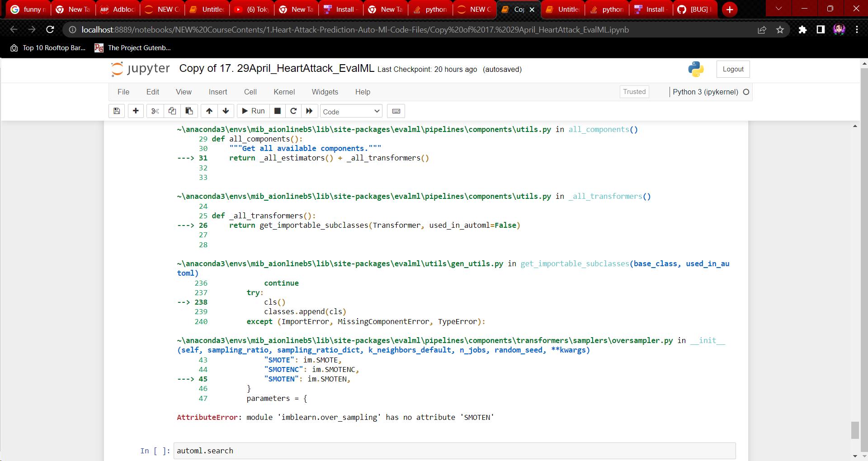Restart kernel and run all icon

[x=309, y=111]
